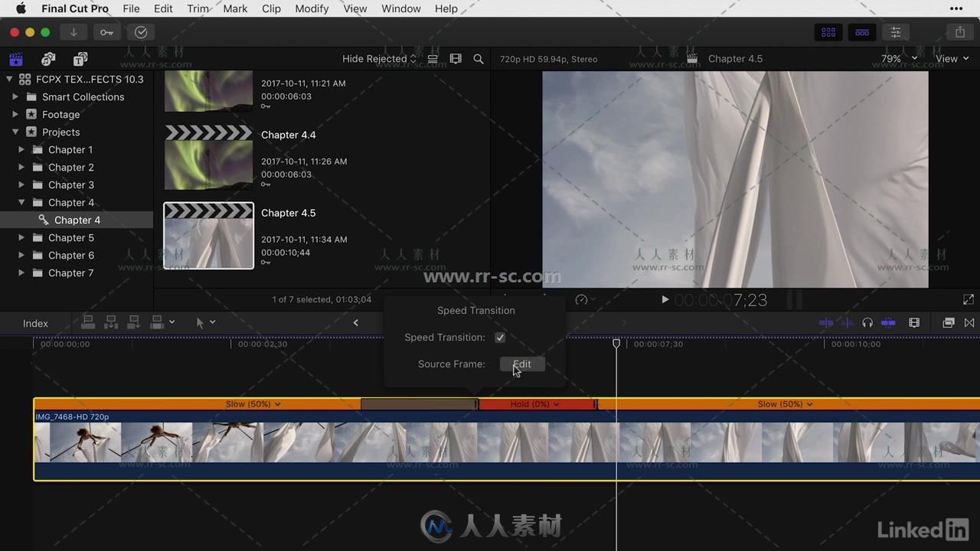This screenshot has width=980, height=551.
Task: Show the transitions browser icon
Action: [x=969, y=323]
